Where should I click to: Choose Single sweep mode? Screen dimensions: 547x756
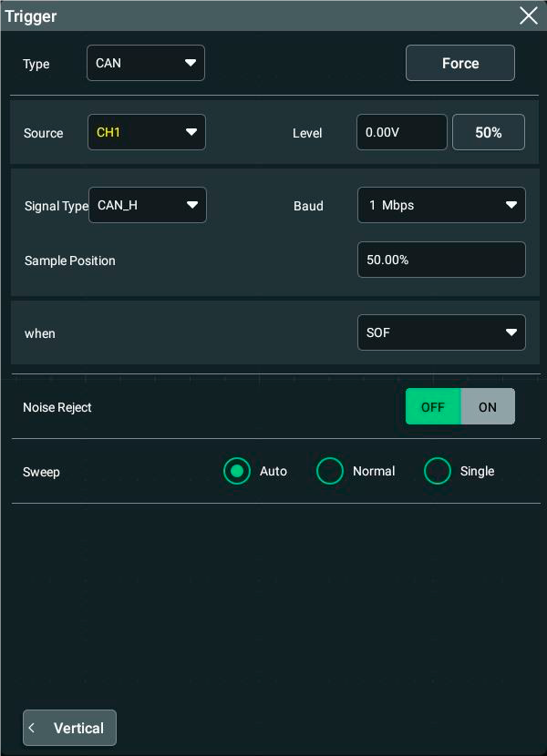point(438,471)
